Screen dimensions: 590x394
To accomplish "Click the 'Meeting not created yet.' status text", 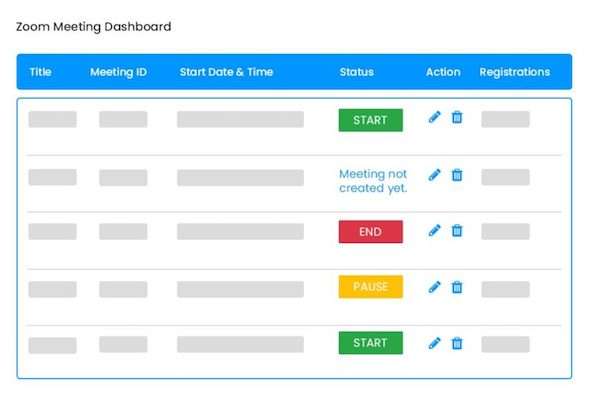I will click(373, 181).
